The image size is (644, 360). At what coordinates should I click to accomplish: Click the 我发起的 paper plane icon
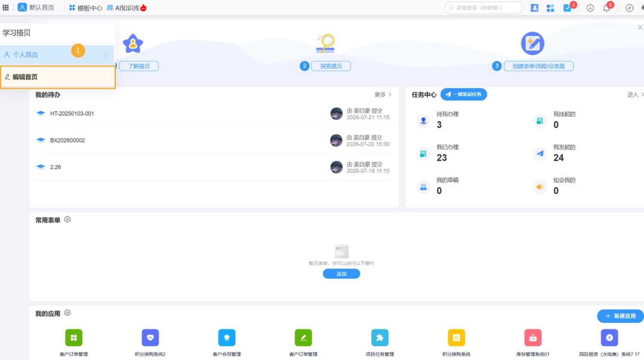(x=540, y=154)
